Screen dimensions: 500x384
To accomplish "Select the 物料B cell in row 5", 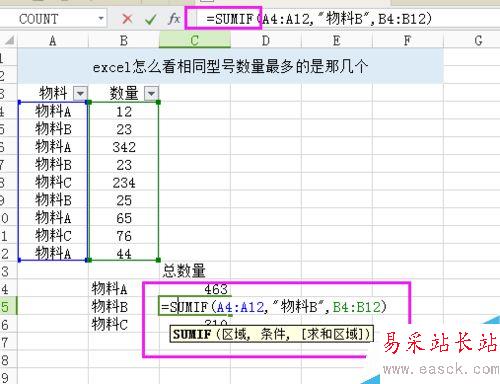I will tap(53, 129).
